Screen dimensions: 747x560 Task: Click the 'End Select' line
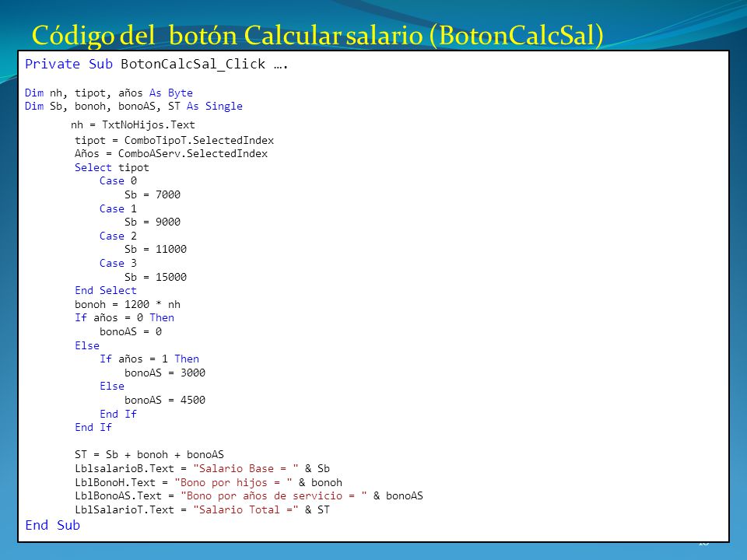pyautogui.click(x=106, y=290)
